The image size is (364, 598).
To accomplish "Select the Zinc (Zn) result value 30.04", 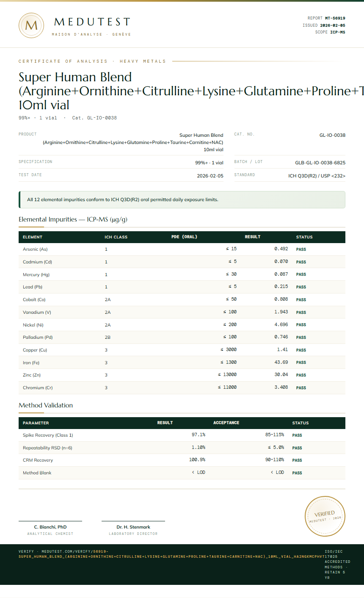I will [x=281, y=375].
